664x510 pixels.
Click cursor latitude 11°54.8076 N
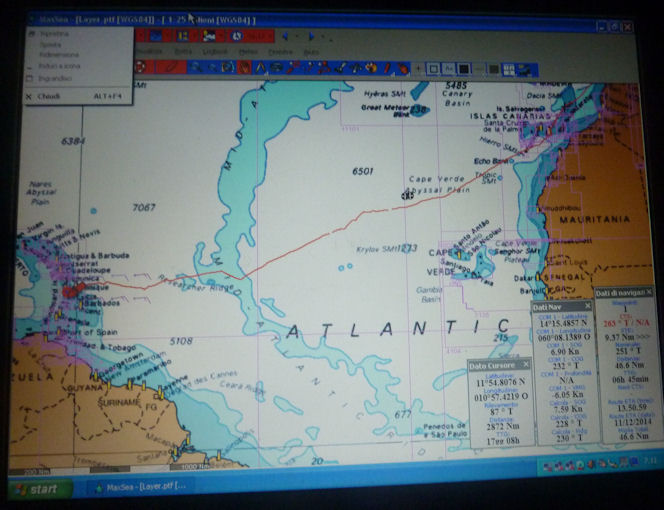pyautogui.click(x=501, y=383)
